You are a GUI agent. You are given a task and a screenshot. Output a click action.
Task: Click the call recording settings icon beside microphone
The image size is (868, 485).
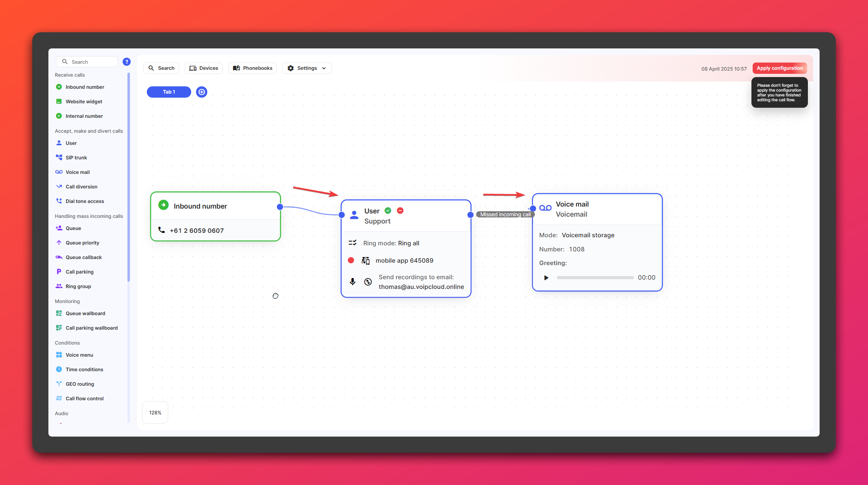coord(368,282)
